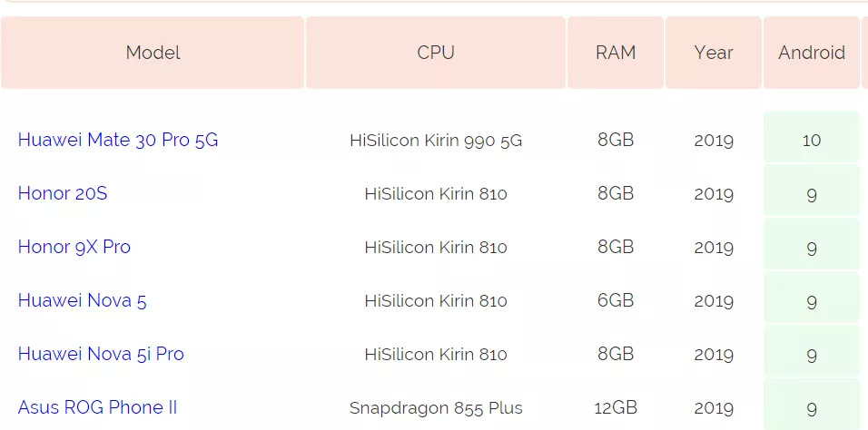868x430 pixels.
Task: Sort table by Year column header
Action: [x=714, y=53]
